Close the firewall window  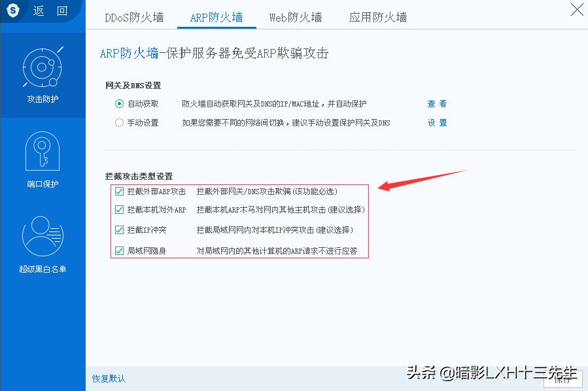(x=576, y=10)
